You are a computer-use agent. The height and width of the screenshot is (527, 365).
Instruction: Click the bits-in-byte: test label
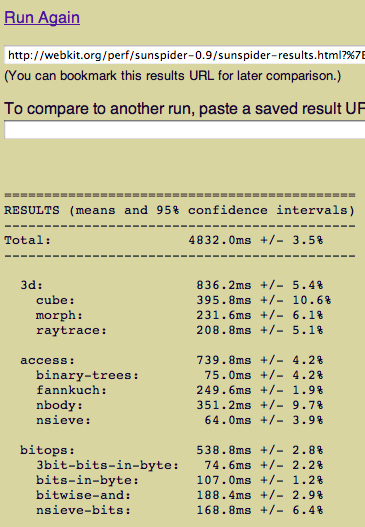87,480
